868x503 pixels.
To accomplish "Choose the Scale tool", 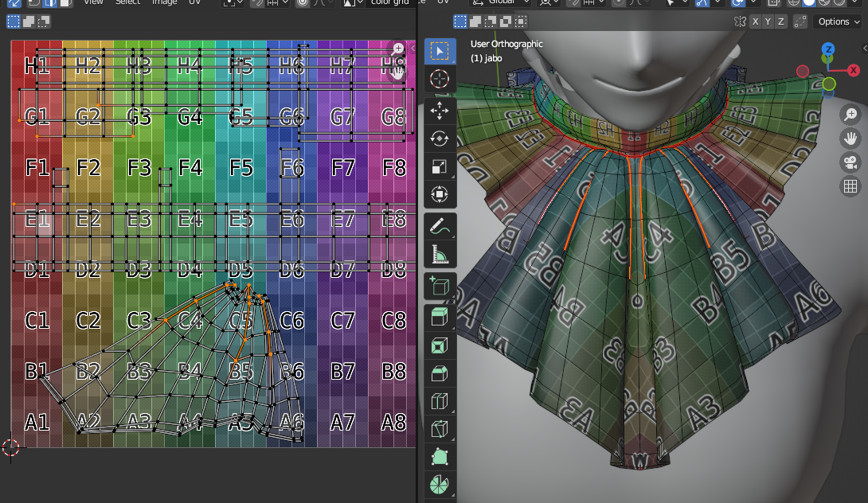I will tap(440, 166).
